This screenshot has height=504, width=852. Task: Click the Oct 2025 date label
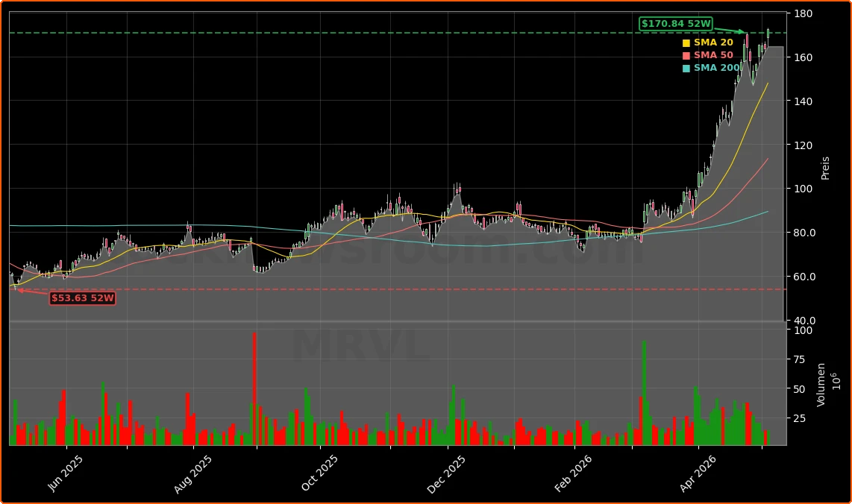click(x=319, y=473)
